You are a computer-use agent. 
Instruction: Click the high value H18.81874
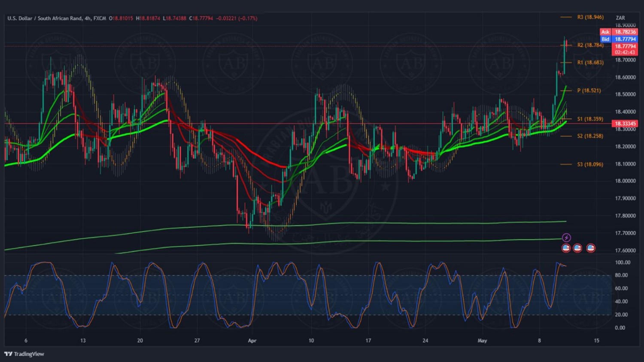tap(148, 18)
